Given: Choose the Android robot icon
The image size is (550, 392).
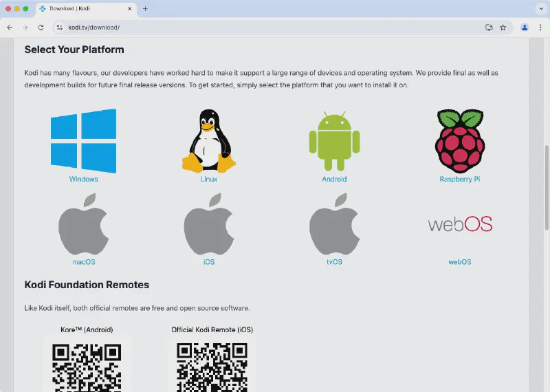Looking at the screenshot, I should 334,141.
